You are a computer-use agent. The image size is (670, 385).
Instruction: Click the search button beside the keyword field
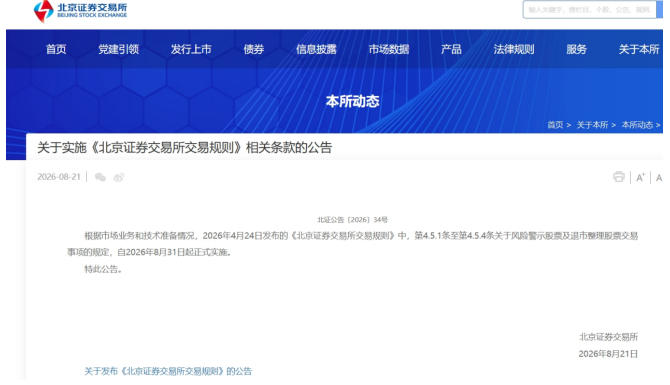click(x=660, y=9)
